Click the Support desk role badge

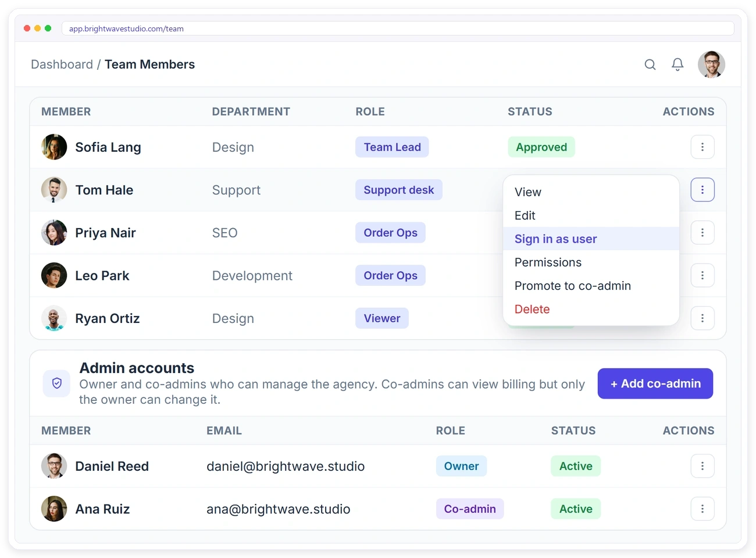(399, 190)
